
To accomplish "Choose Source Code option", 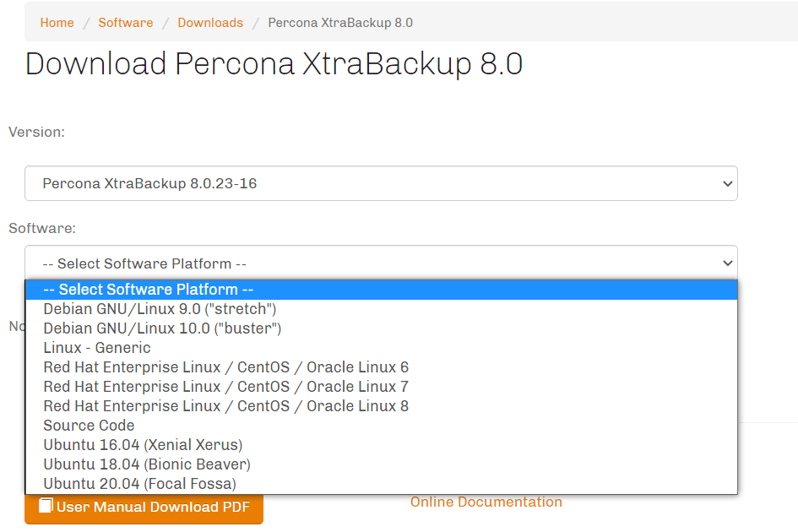I will [x=89, y=425].
